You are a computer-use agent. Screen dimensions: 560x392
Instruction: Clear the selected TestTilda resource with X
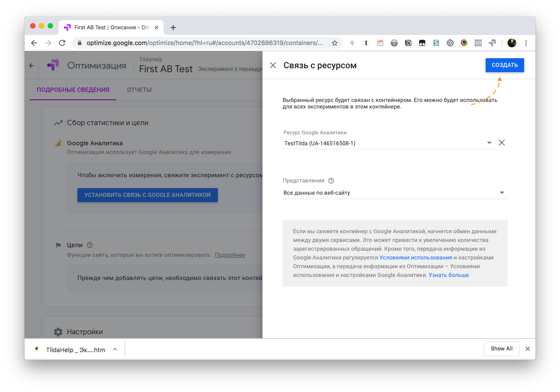[502, 143]
